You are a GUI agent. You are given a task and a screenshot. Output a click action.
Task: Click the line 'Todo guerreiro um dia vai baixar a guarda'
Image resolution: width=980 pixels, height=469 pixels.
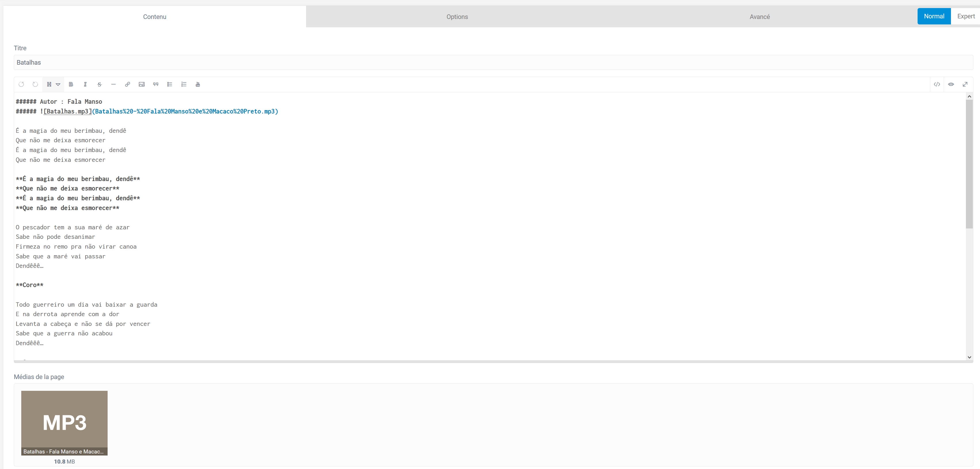click(86, 304)
